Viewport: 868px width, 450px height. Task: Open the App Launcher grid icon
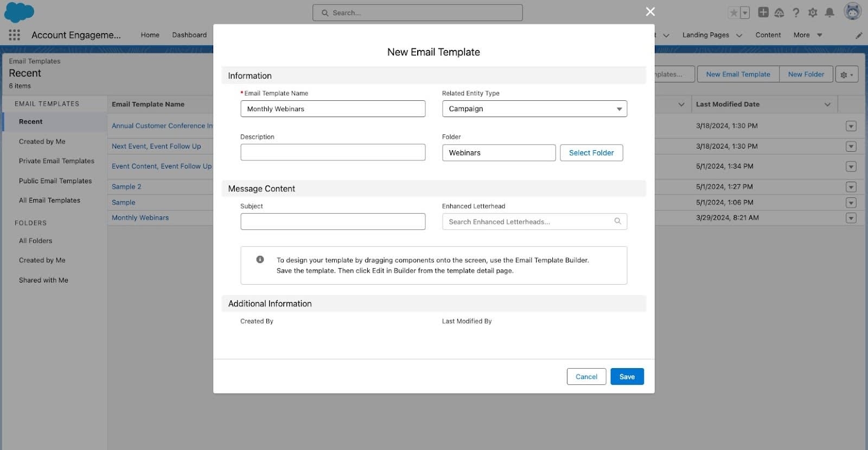tap(15, 35)
